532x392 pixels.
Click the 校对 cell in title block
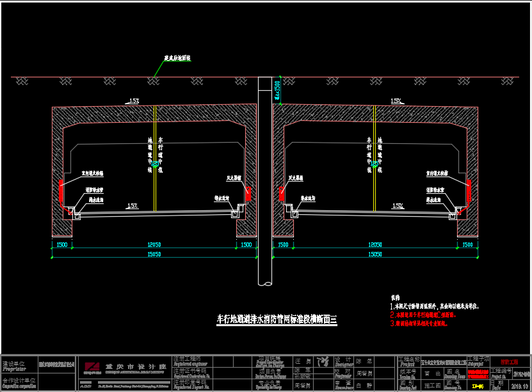click(x=343, y=373)
